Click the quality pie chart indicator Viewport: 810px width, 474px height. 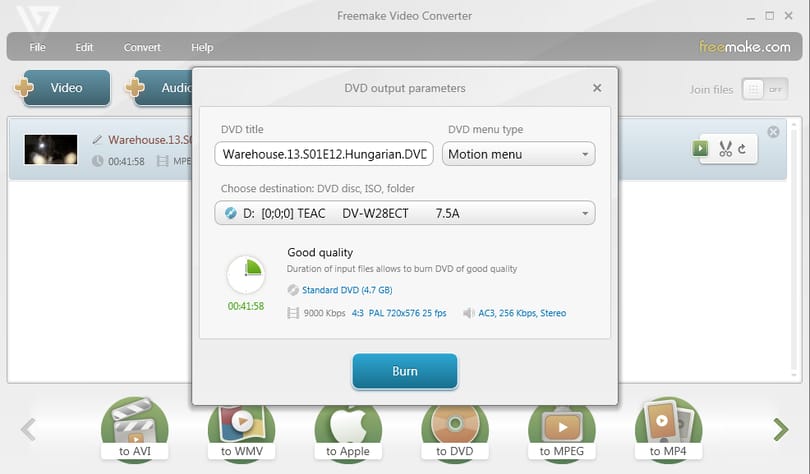(246, 274)
